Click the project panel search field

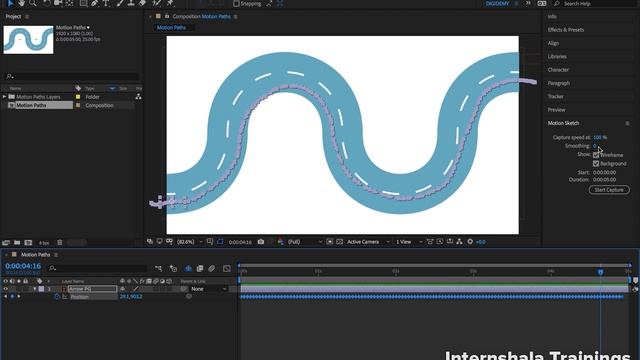click(72, 76)
